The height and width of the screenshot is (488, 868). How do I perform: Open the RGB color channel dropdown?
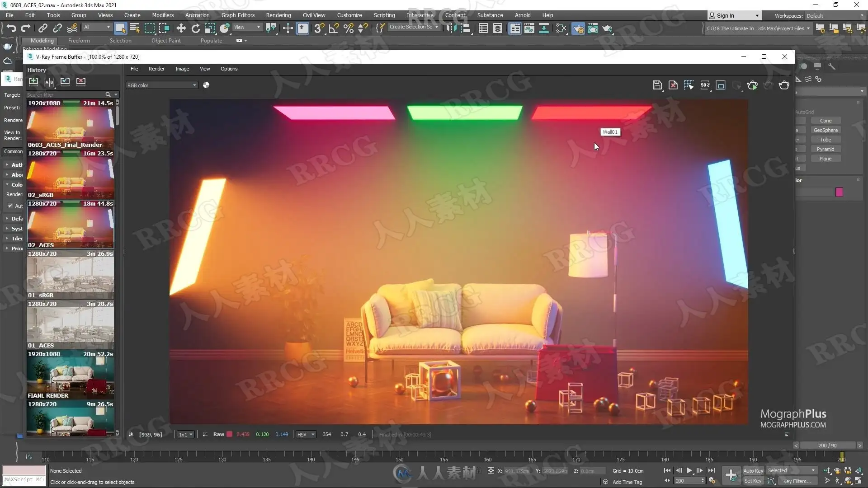tap(162, 85)
